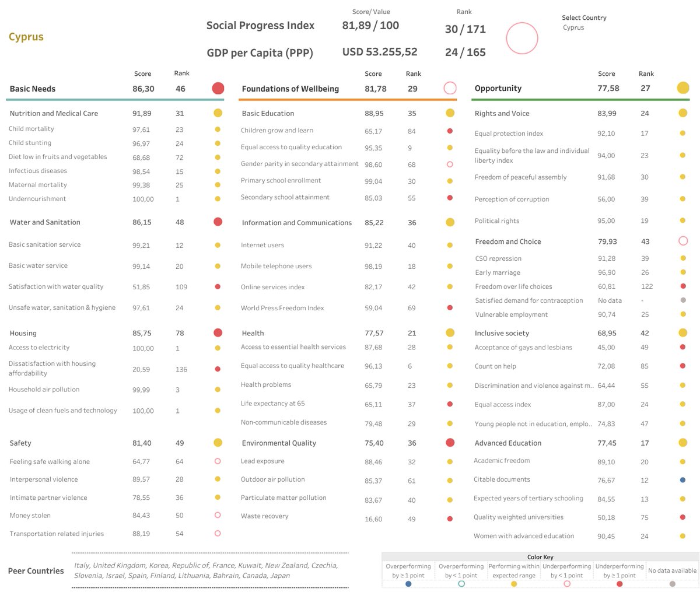Click the Count on help indicator label

[x=495, y=367]
